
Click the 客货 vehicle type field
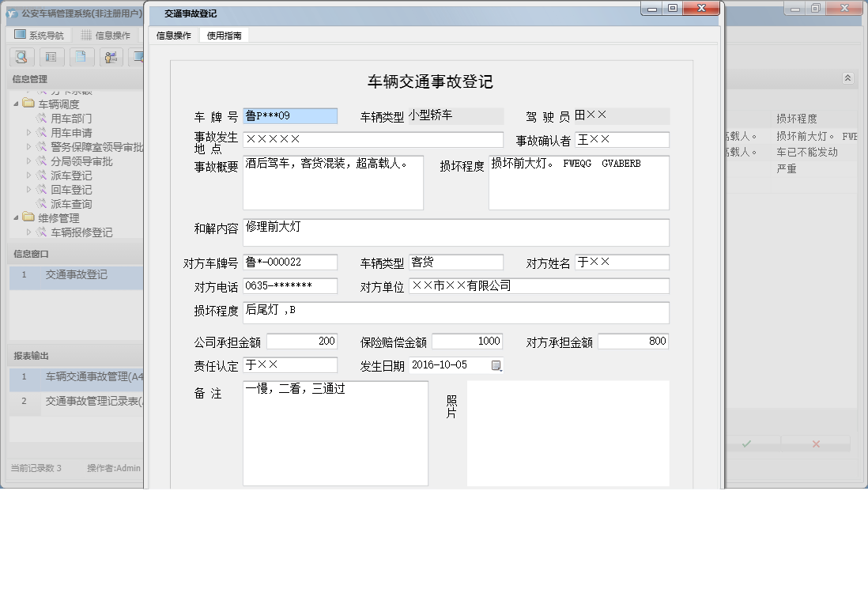(x=456, y=262)
